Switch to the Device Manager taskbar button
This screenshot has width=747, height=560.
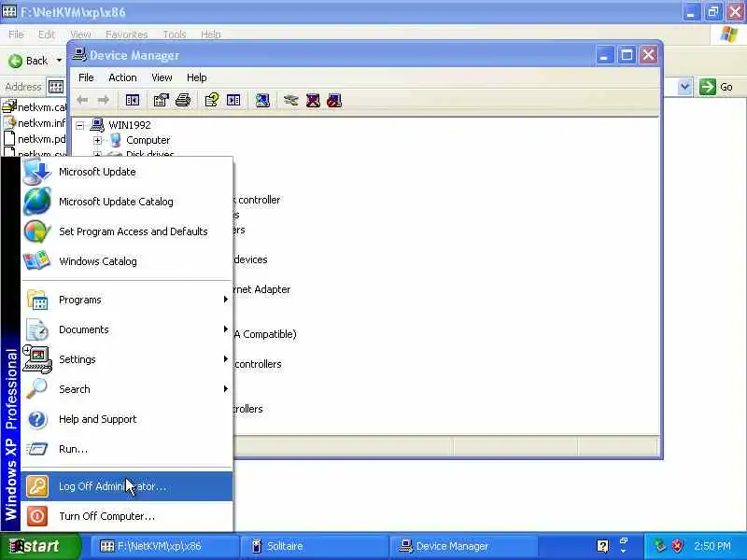point(463,546)
